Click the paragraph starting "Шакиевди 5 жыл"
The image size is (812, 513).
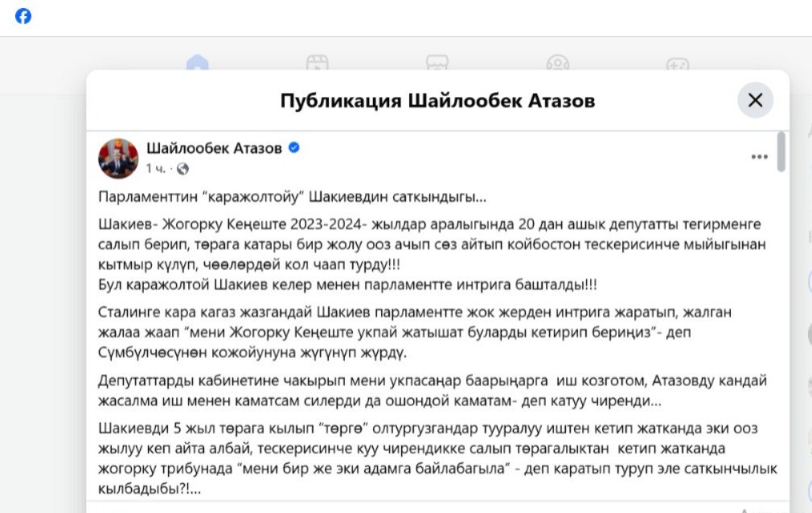tap(433, 458)
